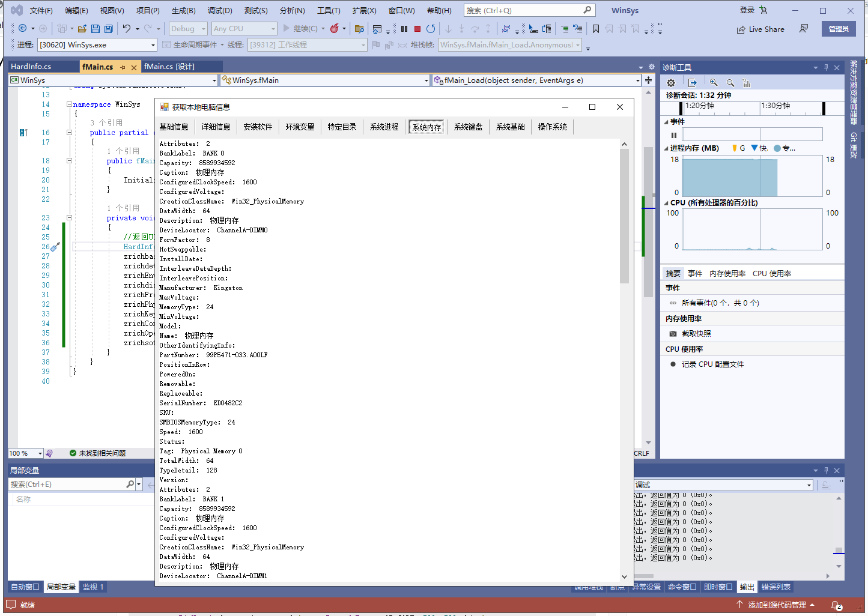Collapse the namespace WinSys block
Image resolution: width=868 pixels, height=616 pixels.
tap(69, 104)
